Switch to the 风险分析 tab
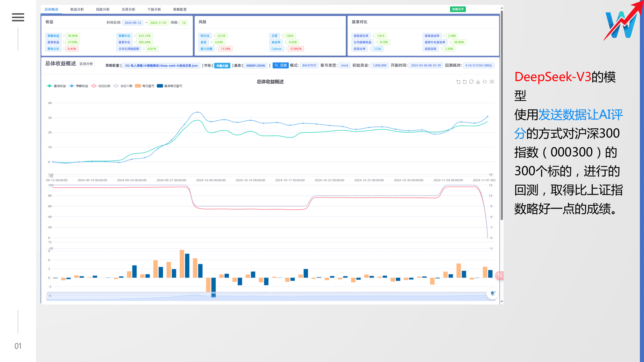Screen dimensions: 644x362 (x=103, y=9)
